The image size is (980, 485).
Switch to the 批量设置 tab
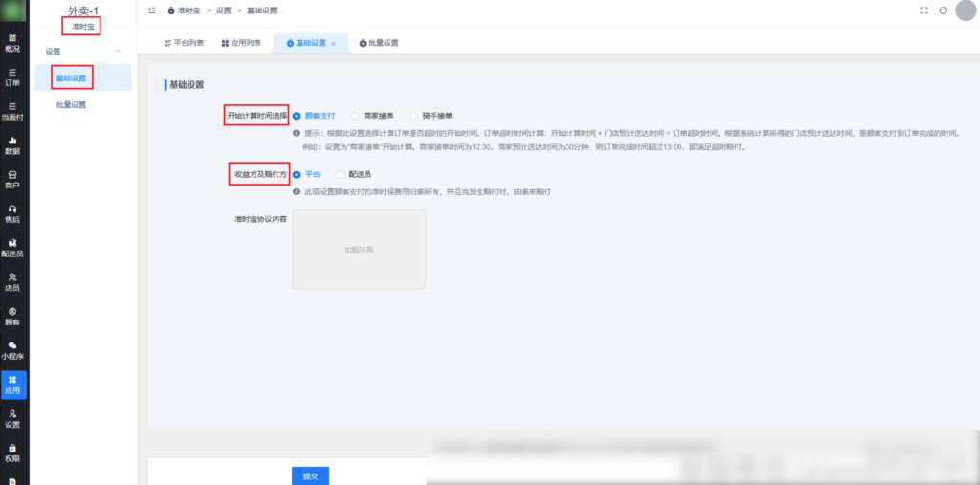coord(379,43)
